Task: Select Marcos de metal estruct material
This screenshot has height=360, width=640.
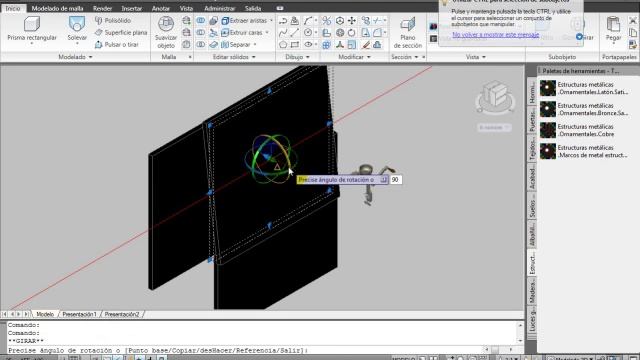Action: tap(584, 151)
